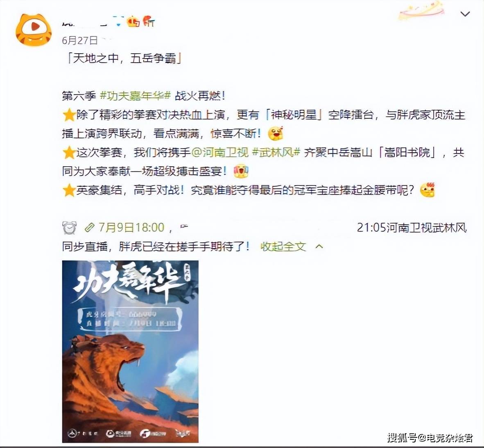The height and width of the screenshot is (448, 484).
Task: Click the 6月27日 post date
Action: pyautogui.click(x=80, y=41)
